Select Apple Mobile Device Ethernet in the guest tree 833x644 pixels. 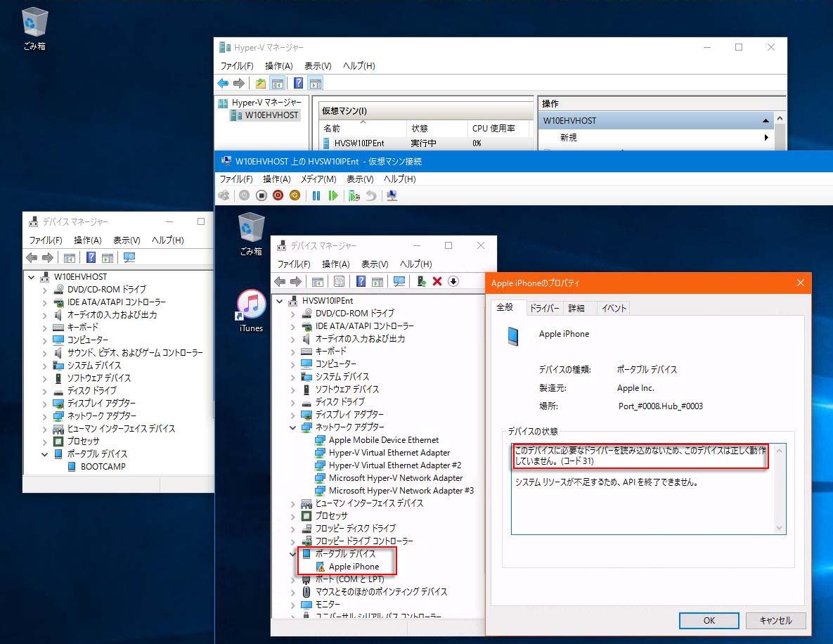coord(384,440)
